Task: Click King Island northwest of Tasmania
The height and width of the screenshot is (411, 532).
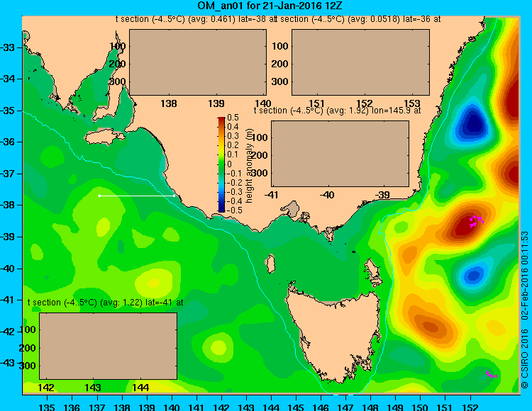Action: point(270,264)
